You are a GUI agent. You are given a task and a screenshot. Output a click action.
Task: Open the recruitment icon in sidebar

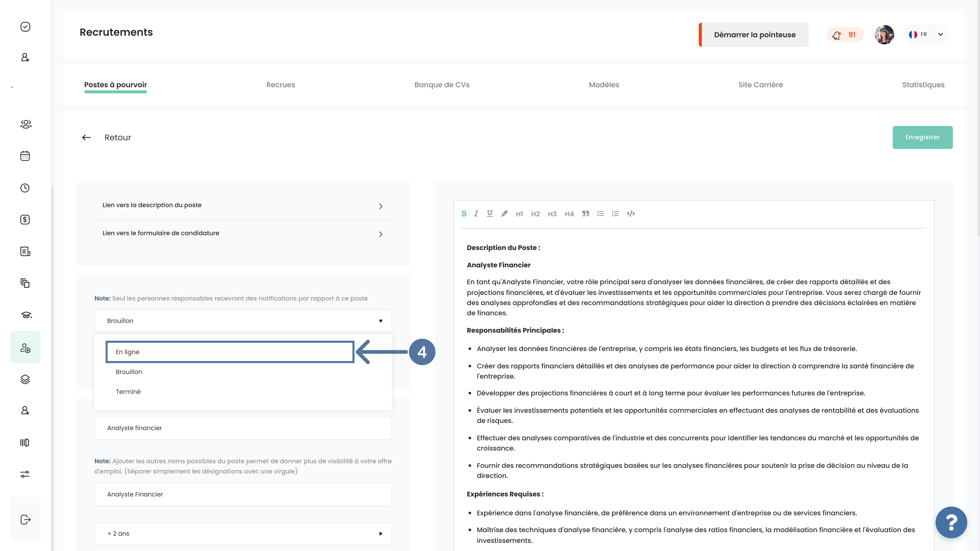tap(25, 348)
